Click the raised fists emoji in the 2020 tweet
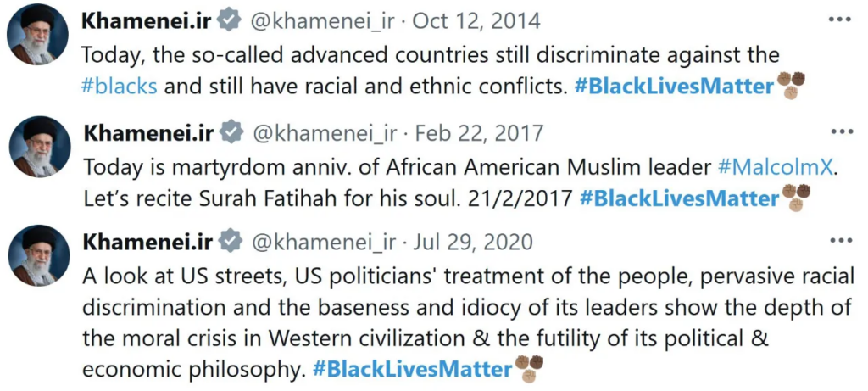868x391 pixels. (x=529, y=367)
